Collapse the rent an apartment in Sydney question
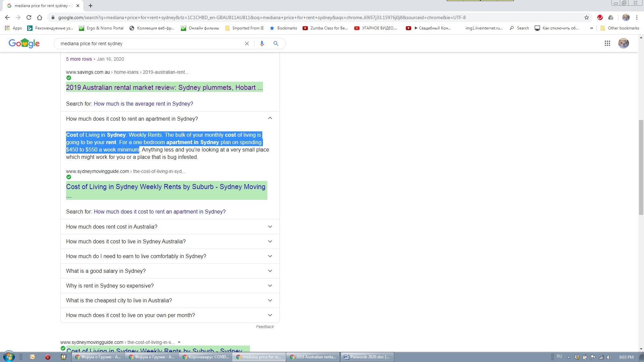644x362 pixels. [270, 118]
